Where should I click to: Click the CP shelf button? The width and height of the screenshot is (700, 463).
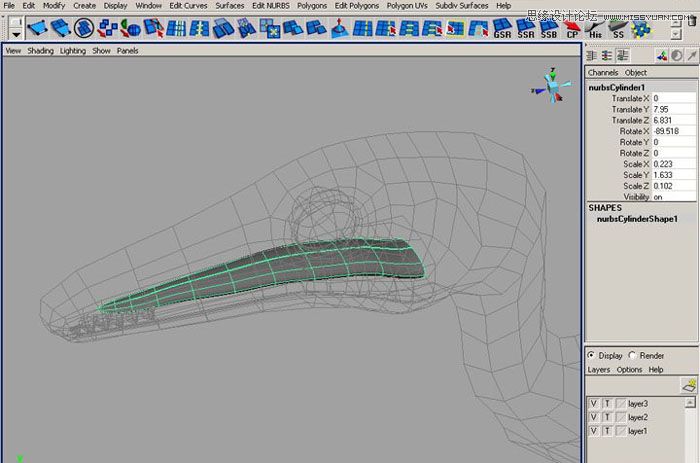pos(573,28)
